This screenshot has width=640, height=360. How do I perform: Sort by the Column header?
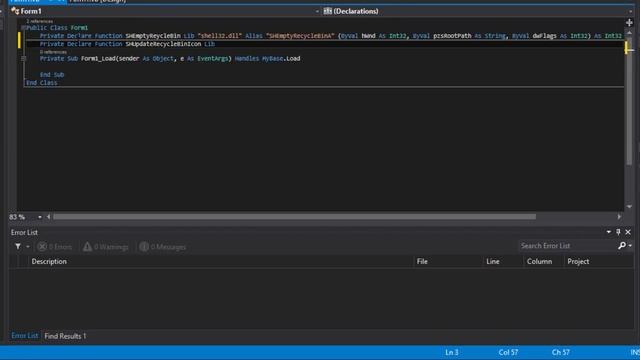543,261
